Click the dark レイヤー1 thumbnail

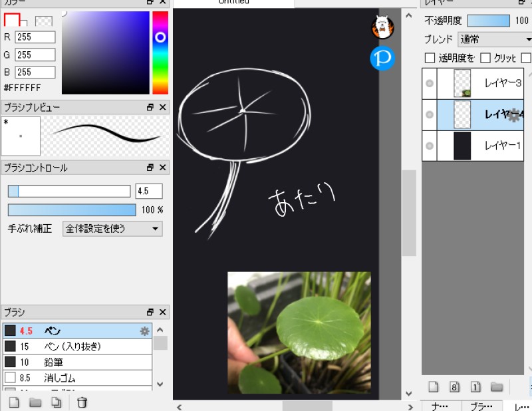(462, 146)
